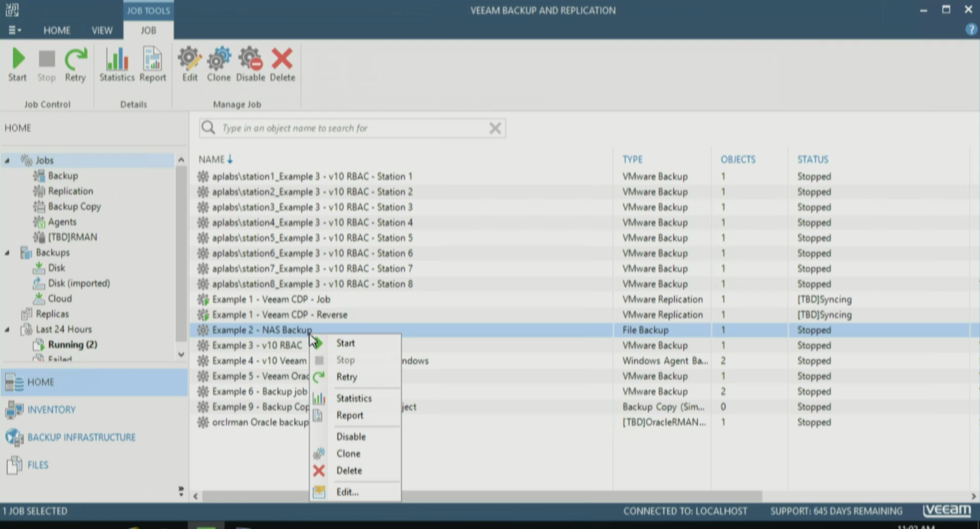
Task: Open the INVENTORY navigation pane
Action: tap(95, 410)
